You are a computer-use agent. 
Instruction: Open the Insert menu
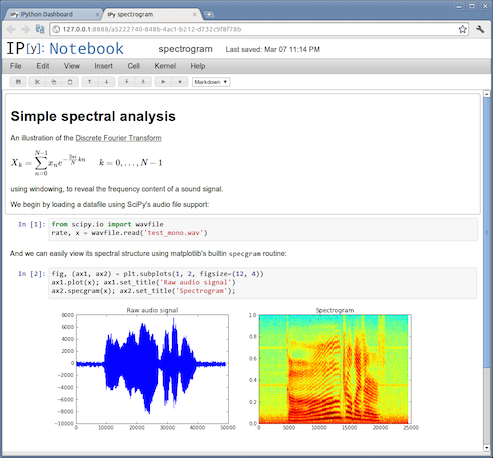pyautogui.click(x=103, y=66)
